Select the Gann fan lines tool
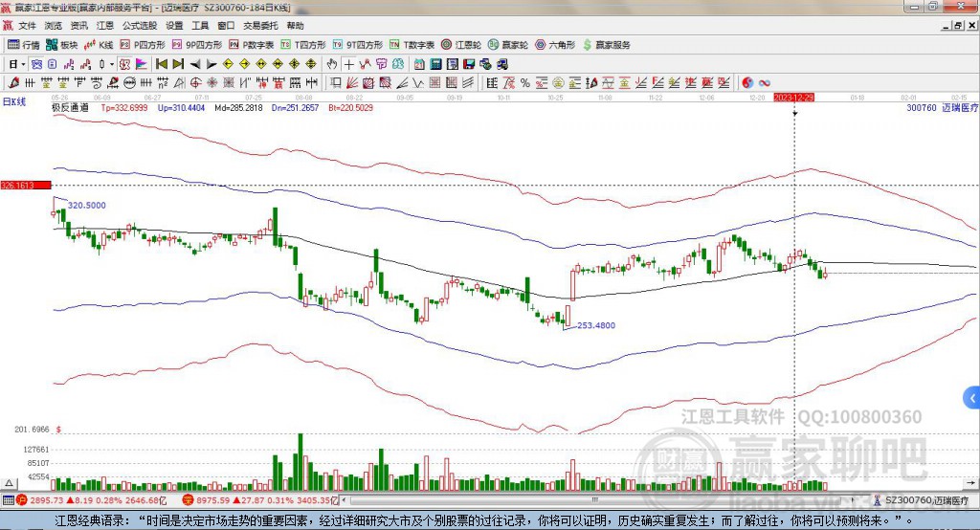Screen dimensions: 980x530 point(352,83)
